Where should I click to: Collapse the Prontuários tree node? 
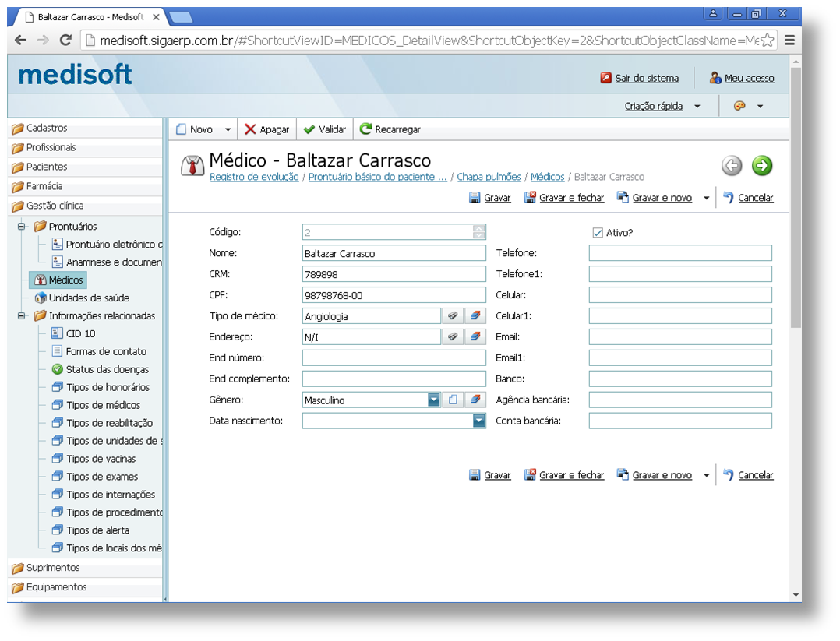point(22,226)
